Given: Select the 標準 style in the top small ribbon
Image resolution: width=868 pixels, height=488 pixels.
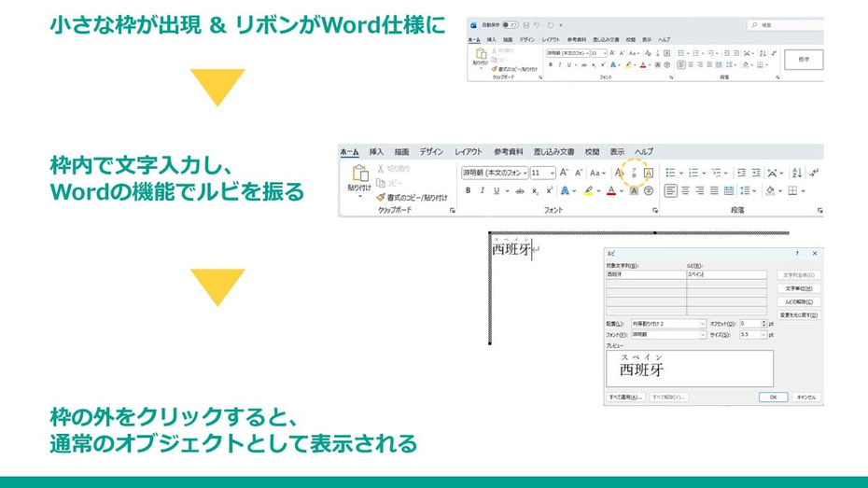Looking at the screenshot, I should pyautogui.click(x=804, y=60).
